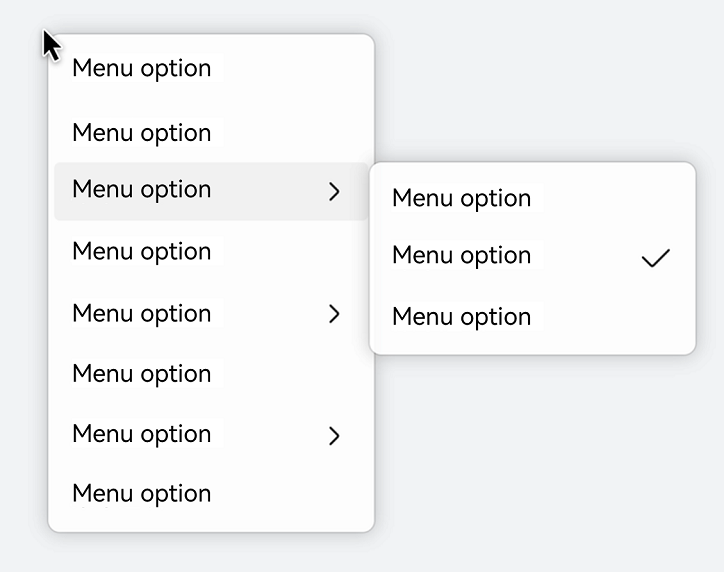Click the chevron arrow on the highlighted row
Screen dimensions: 724x572
[x=334, y=192]
